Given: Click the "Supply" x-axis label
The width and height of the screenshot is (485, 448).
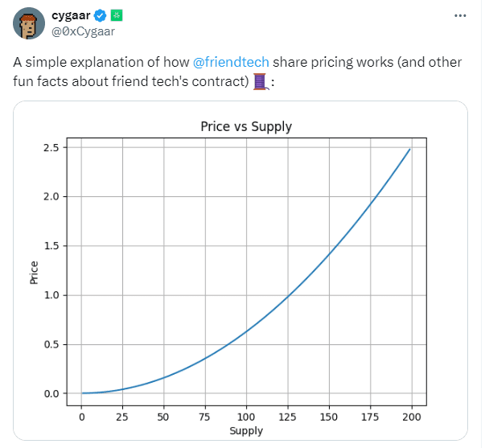Looking at the screenshot, I should coord(245,431).
